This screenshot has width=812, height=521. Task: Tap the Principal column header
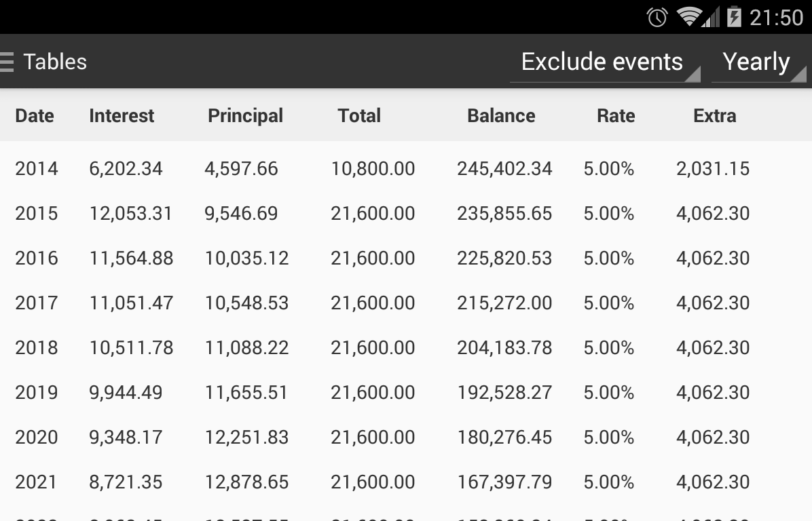tap(245, 115)
